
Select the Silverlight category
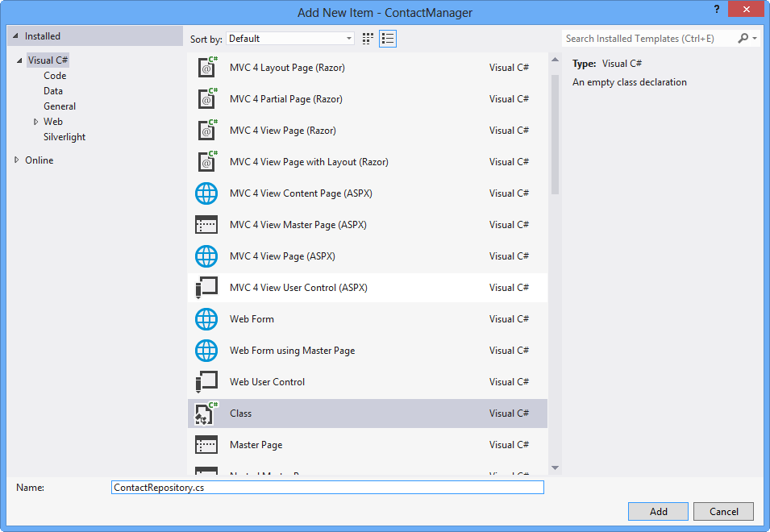pyautogui.click(x=65, y=136)
